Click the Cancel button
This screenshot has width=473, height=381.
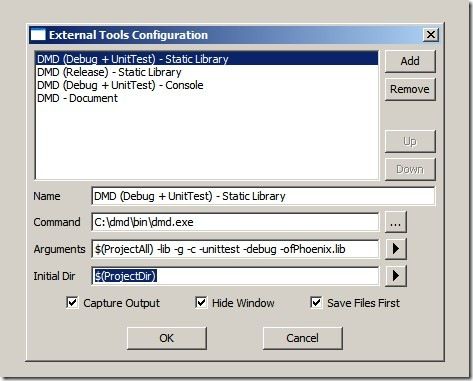(x=302, y=338)
